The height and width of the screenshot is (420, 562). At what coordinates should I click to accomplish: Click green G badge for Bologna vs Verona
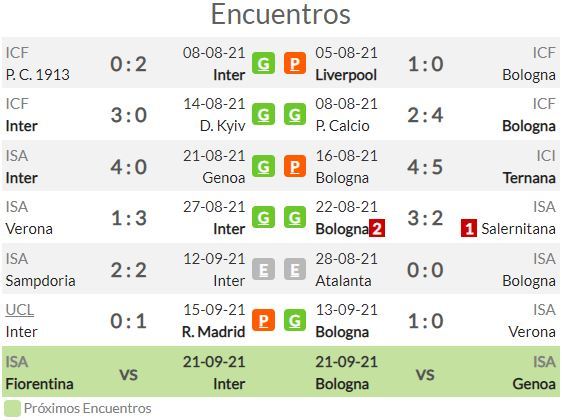[295, 320]
